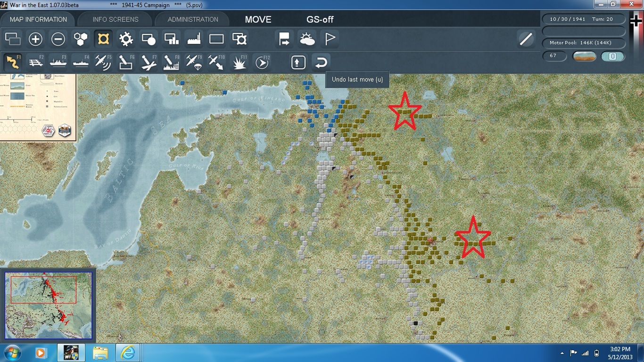Viewport: 644px width, 362px height.
Task: Select the F6 bomb unit mode icon
Action: pos(126,62)
